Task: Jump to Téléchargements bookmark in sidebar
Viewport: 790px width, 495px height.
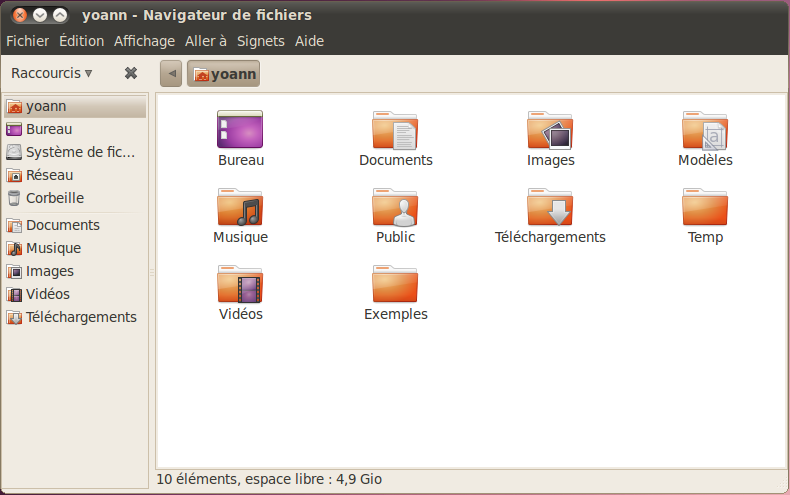Action: [x=75, y=318]
